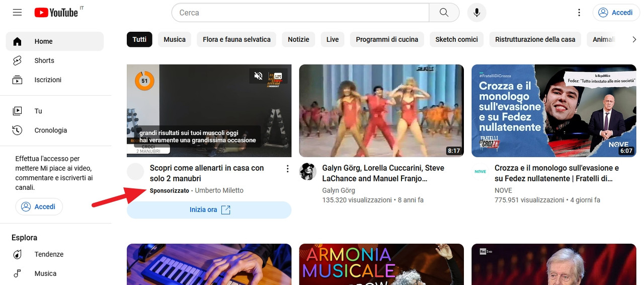Open the Armonia Musicale video thumbnail
This screenshot has height=285, width=644.
[x=381, y=264]
